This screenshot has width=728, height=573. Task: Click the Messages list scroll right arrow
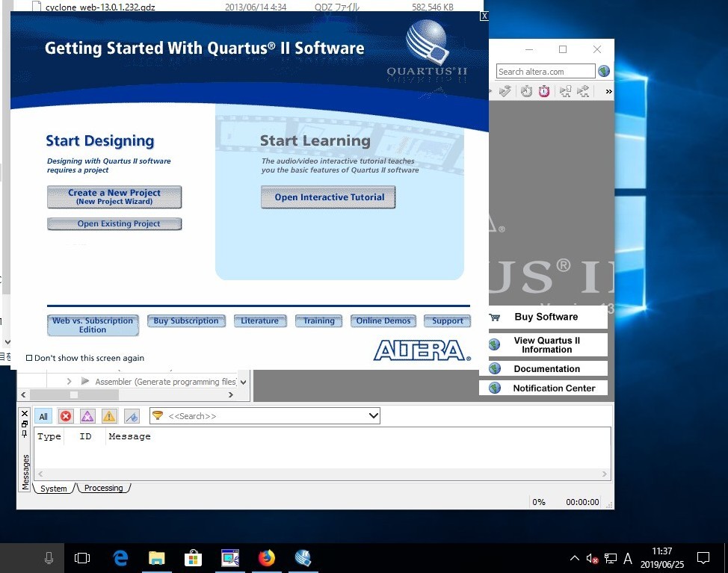point(604,474)
